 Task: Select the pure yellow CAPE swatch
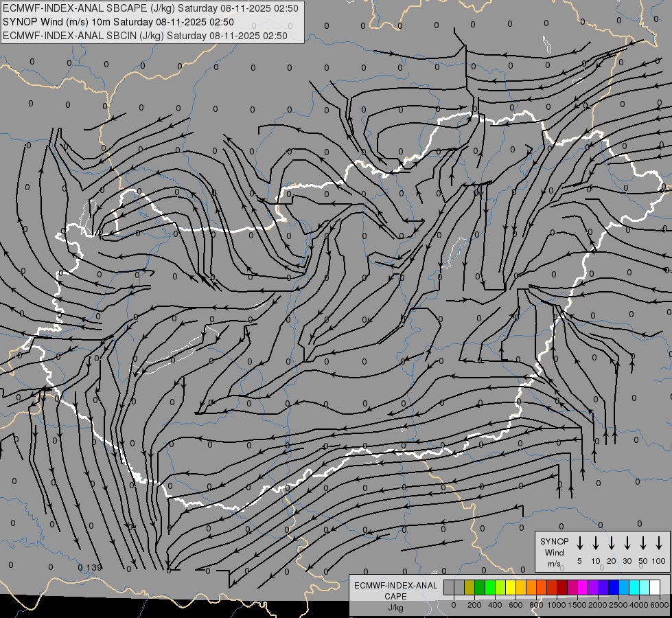pyautogui.click(x=511, y=587)
